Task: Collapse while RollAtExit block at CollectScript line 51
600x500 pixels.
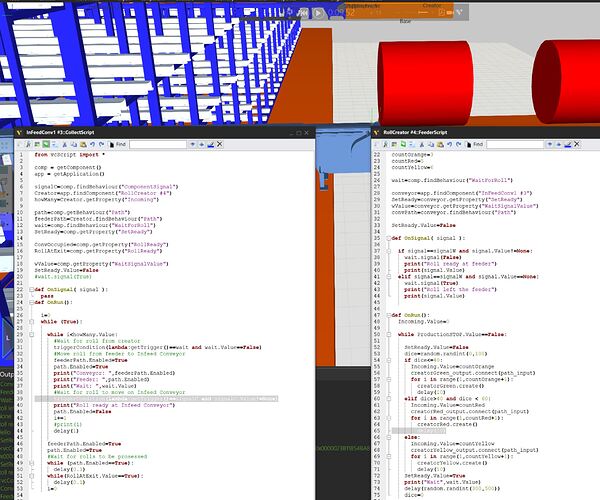Action: click(32, 476)
